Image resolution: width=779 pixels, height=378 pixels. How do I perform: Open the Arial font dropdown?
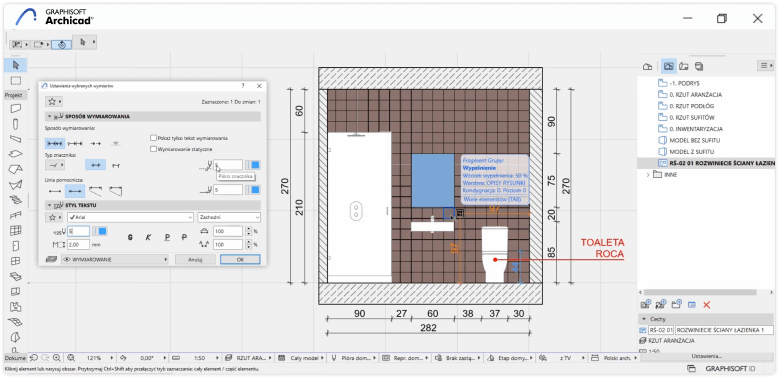(x=130, y=217)
